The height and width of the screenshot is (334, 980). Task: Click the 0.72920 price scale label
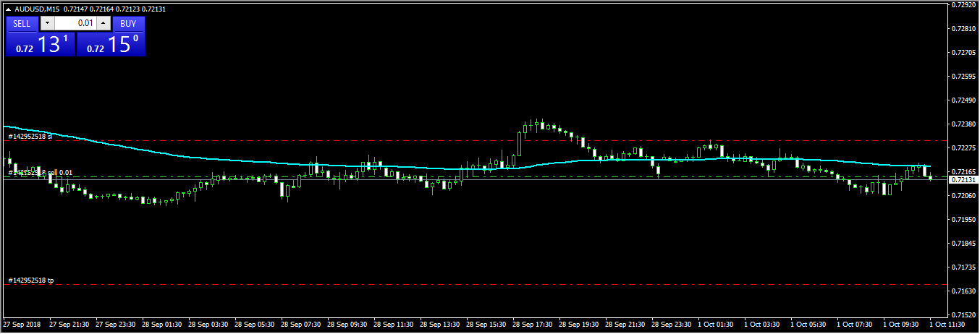[965, 4]
